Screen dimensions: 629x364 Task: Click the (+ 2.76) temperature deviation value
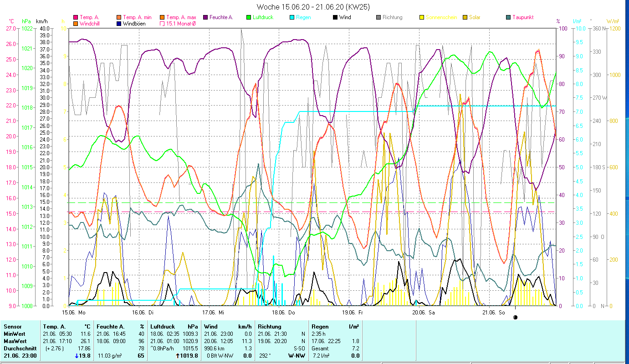pyautogui.click(x=55, y=349)
